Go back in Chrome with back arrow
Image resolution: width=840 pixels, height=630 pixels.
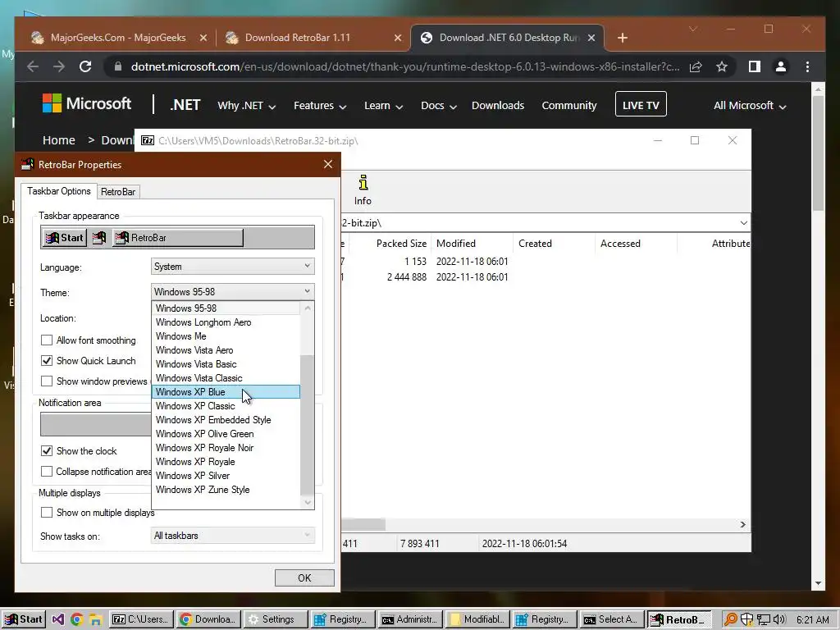coord(33,66)
